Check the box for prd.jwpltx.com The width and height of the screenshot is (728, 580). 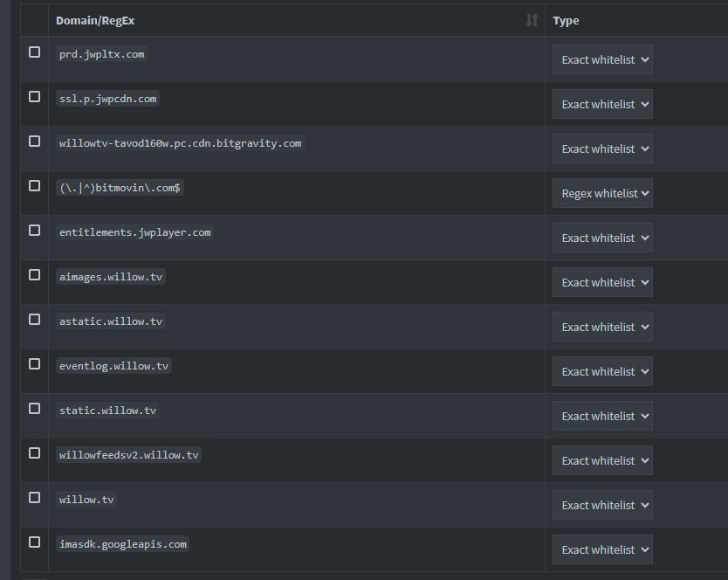34,52
